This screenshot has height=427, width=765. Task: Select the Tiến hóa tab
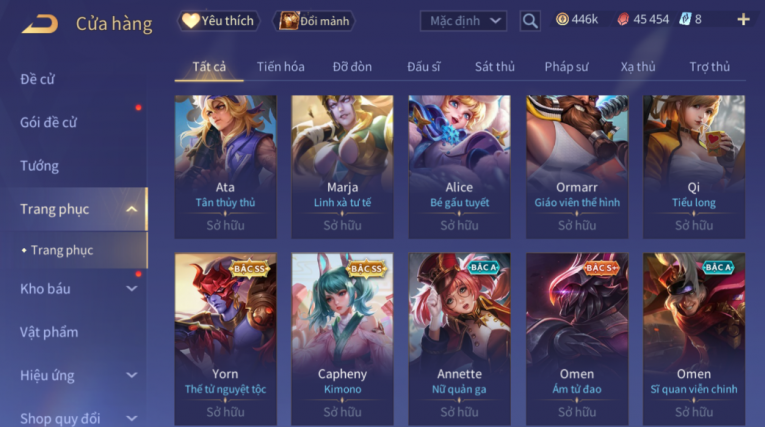(281, 67)
